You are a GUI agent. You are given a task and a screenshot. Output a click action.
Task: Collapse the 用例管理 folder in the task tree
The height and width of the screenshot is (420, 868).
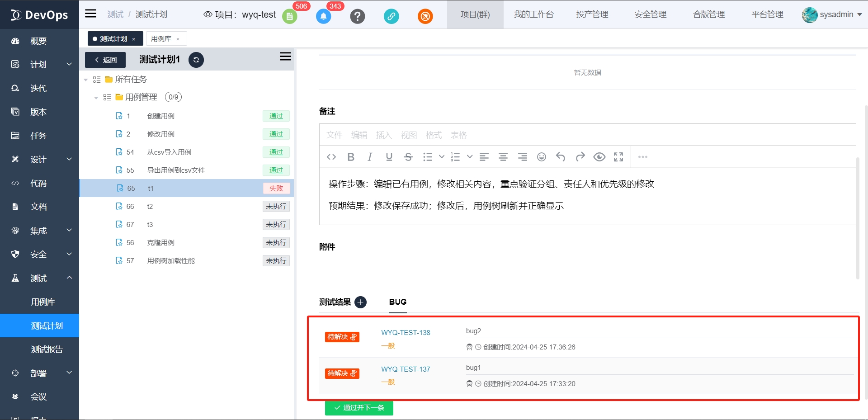point(95,97)
